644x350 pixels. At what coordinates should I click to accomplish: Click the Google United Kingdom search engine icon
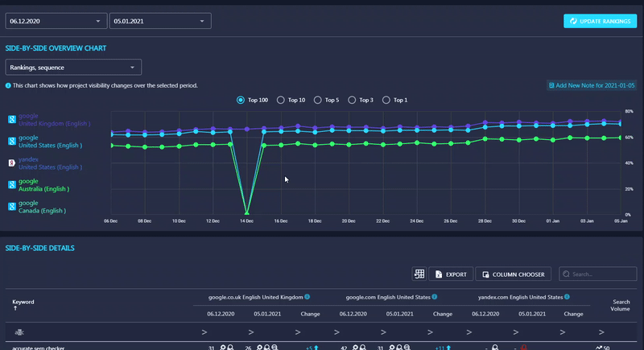(12, 119)
